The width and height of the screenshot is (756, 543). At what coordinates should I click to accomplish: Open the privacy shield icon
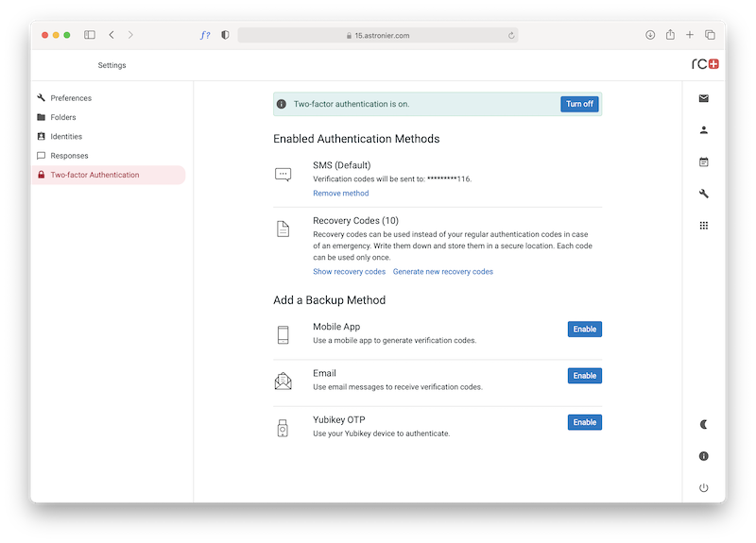[x=225, y=35]
